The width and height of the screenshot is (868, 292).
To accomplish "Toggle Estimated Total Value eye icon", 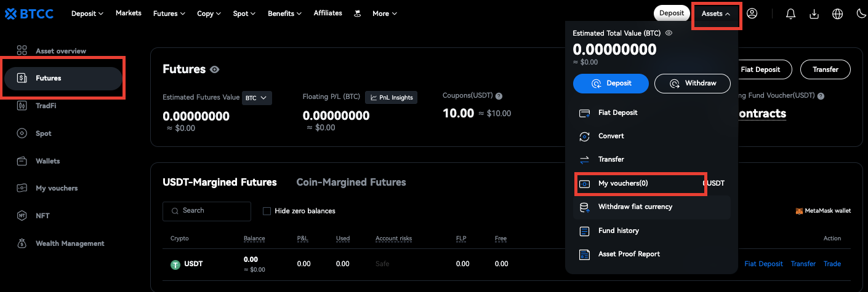I will 668,33.
